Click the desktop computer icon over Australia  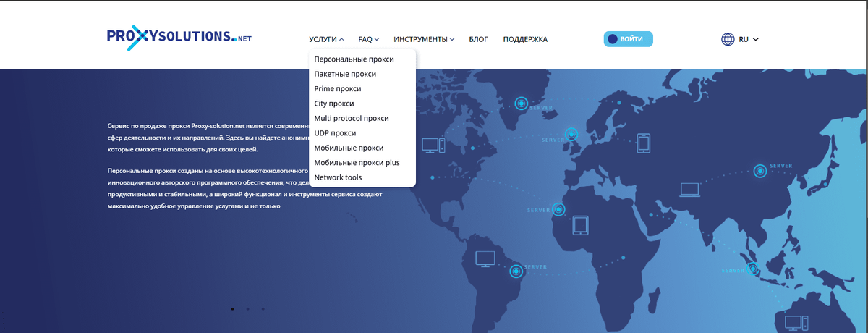click(796, 323)
